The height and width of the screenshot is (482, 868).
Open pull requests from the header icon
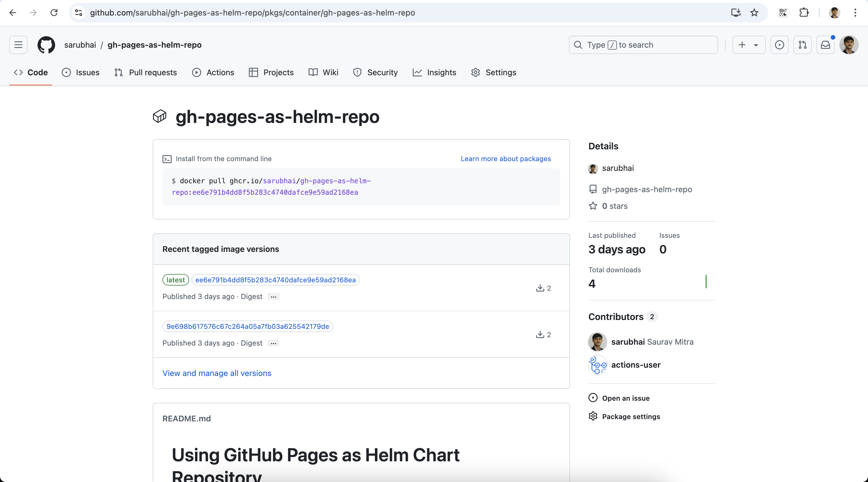(x=803, y=45)
